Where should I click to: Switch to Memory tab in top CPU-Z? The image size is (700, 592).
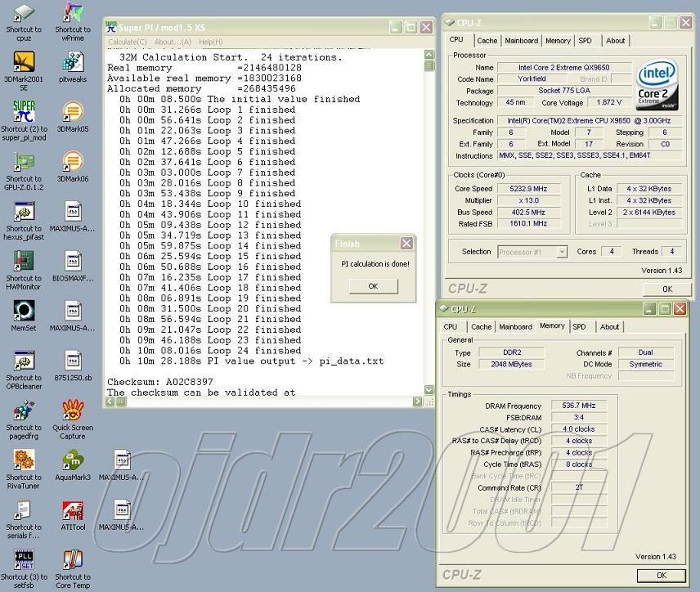pyautogui.click(x=558, y=41)
